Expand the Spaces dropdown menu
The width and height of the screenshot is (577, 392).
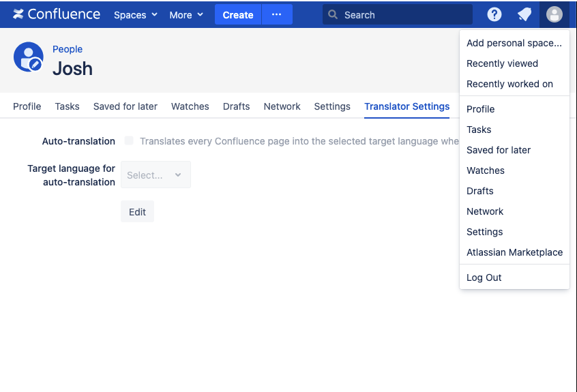[136, 14]
